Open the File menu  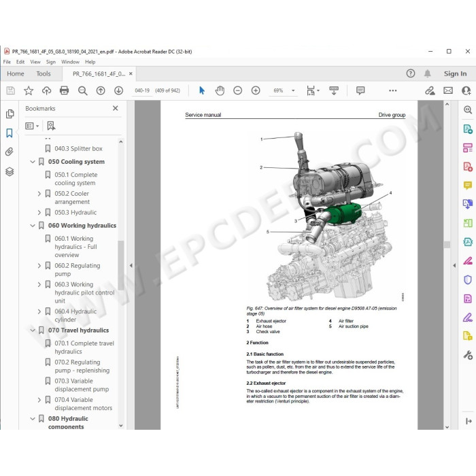[7, 62]
